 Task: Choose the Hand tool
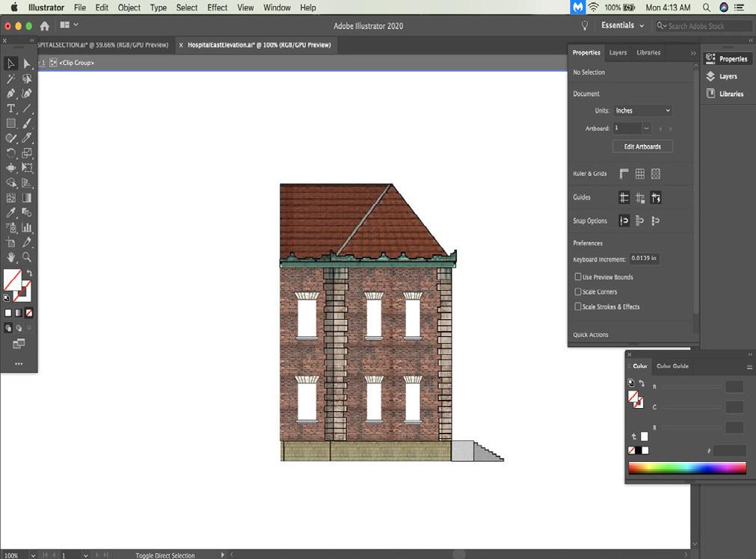(11, 257)
